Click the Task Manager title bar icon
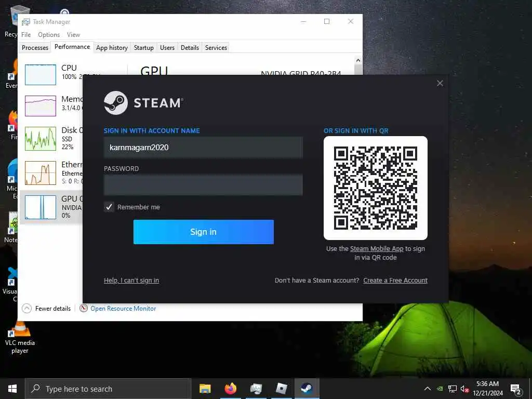Viewport: 532px width, 399px height. (26, 22)
